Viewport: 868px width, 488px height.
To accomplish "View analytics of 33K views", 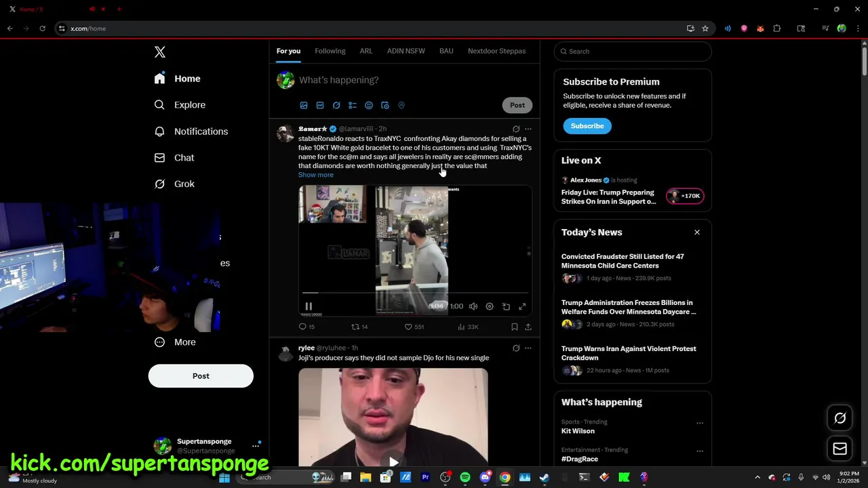I will (468, 327).
